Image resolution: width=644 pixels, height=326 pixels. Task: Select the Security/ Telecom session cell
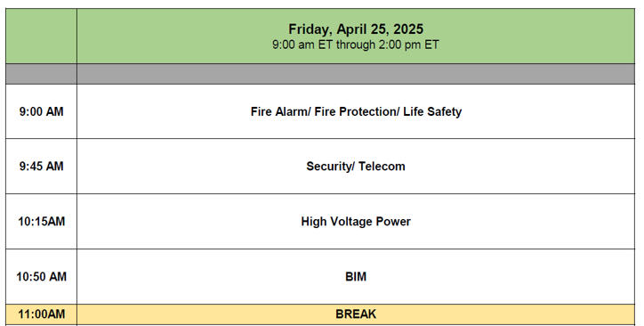pos(356,166)
